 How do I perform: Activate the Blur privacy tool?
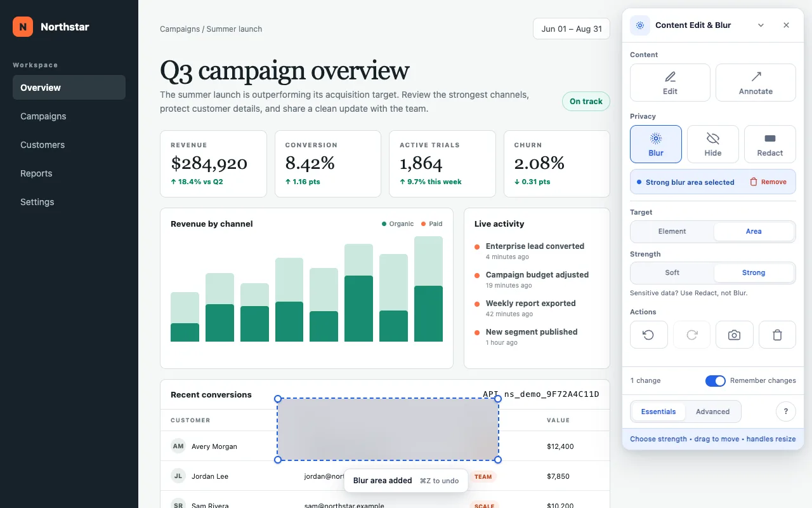[656, 144]
